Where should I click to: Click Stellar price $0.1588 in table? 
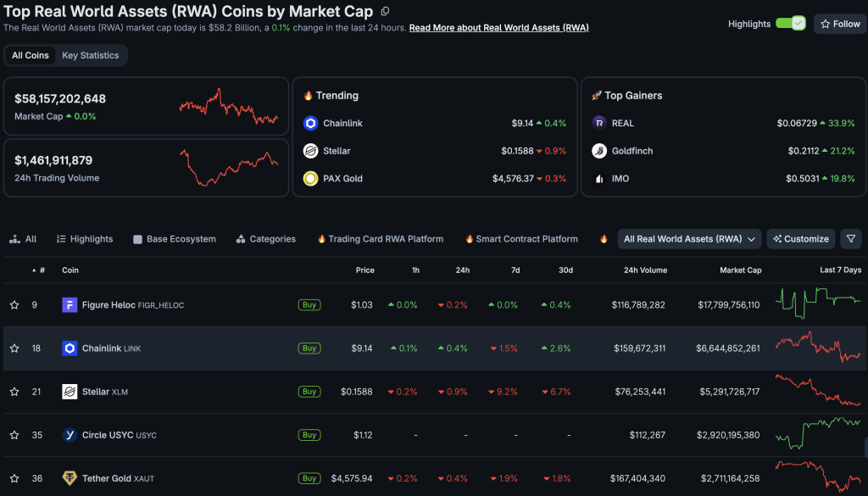(x=357, y=392)
